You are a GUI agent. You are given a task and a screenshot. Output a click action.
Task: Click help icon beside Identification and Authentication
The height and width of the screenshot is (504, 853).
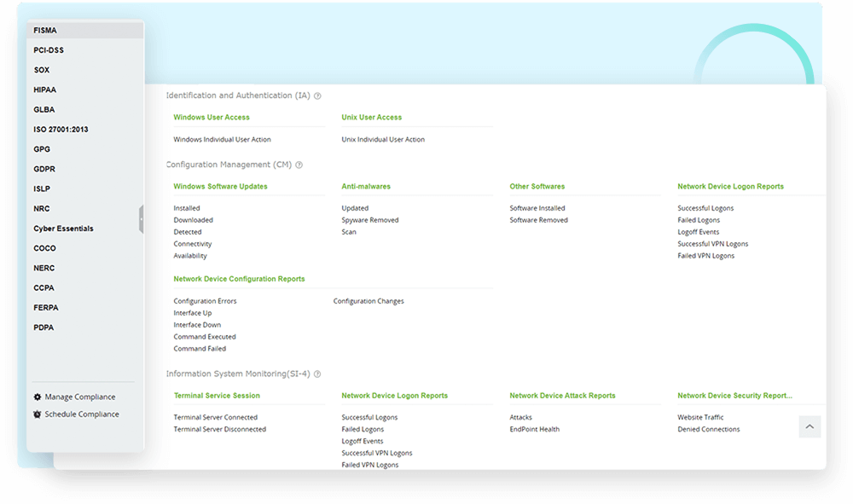coord(317,96)
